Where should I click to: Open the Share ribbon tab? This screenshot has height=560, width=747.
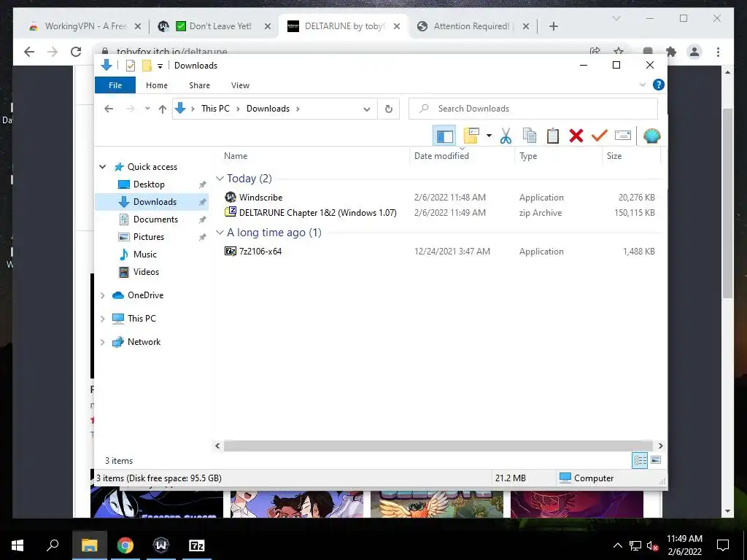(x=199, y=85)
